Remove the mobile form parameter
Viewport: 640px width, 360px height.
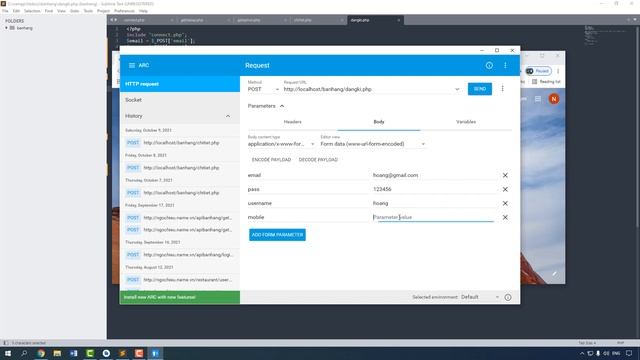[x=505, y=217]
